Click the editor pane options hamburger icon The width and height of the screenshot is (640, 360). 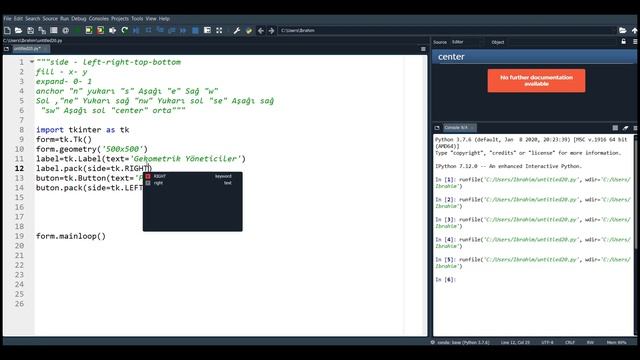pos(423,49)
